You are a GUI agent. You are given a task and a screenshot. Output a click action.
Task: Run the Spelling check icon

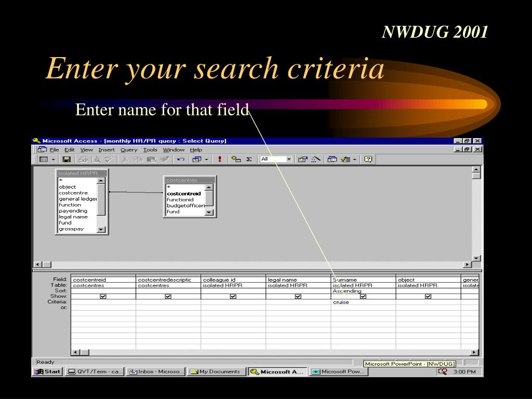(109, 159)
